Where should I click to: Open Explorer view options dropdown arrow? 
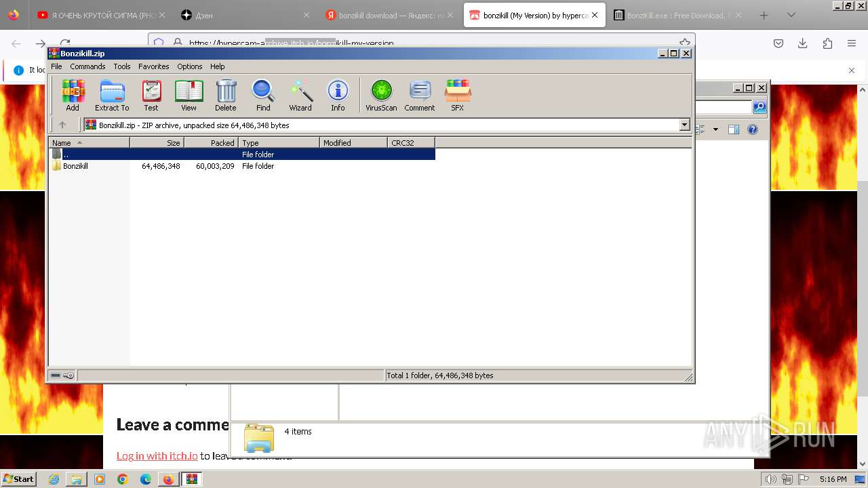point(715,129)
